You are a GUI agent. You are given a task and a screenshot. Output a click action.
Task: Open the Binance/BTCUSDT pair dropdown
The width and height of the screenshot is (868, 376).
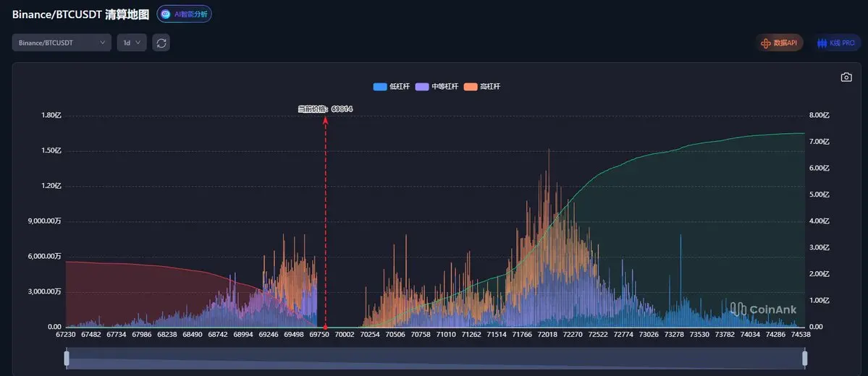click(62, 43)
